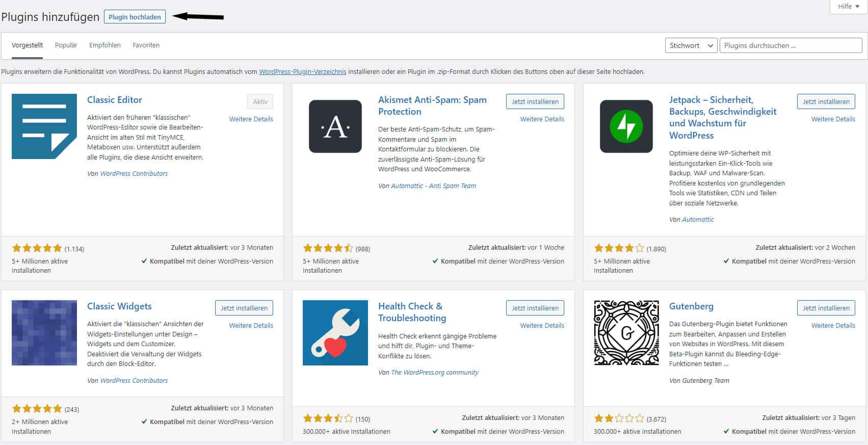This screenshot has width=868, height=445.
Task: Install Health Check with Jetzt installieren
Action: point(535,308)
